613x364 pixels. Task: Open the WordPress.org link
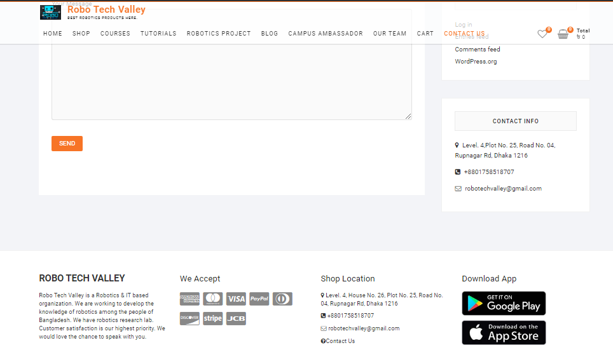click(476, 62)
